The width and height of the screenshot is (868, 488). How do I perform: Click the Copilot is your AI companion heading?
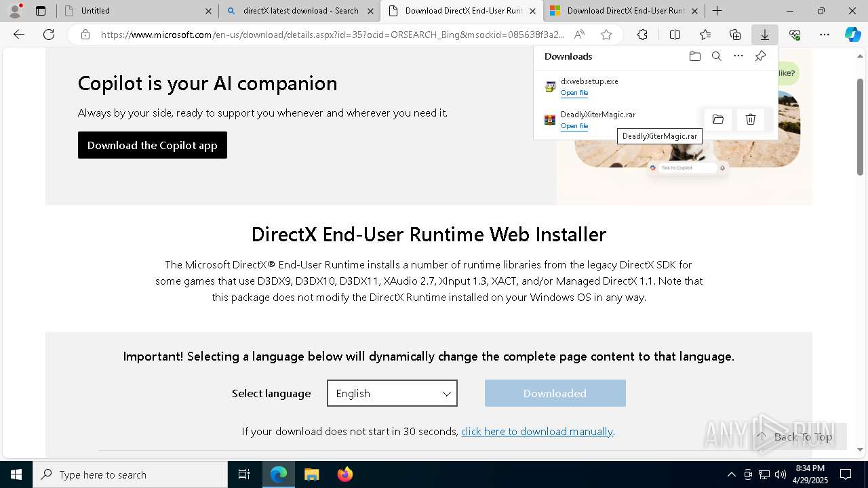[208, 83]
